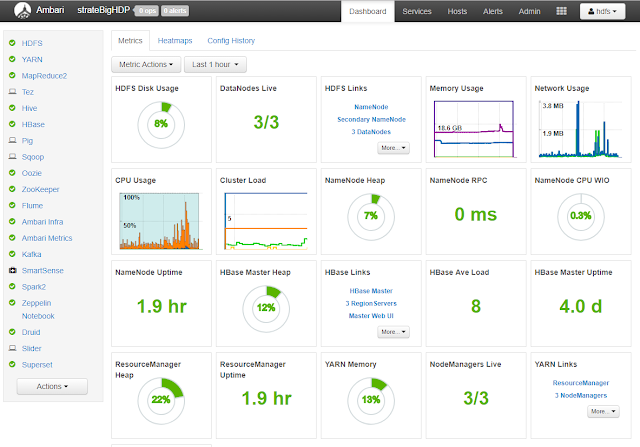Image resolution: width=640 pixels, height=447 pixels.
Task: Click the HDFS Disk Usage 8% gauge
Action: pyautogui.click(x=161, y=124)
